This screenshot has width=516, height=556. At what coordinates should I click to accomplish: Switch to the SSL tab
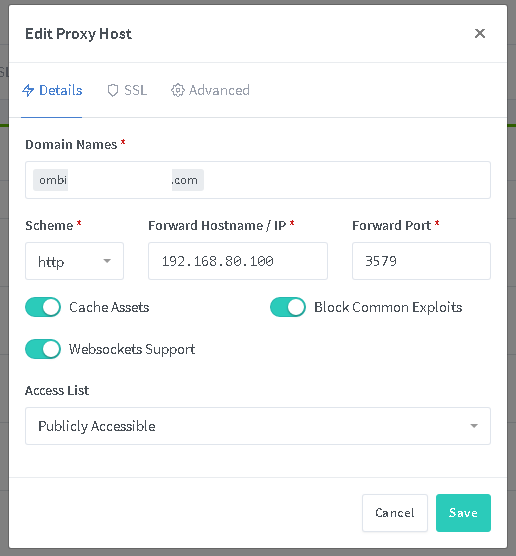pyautogui.click(x=127, y=90)
